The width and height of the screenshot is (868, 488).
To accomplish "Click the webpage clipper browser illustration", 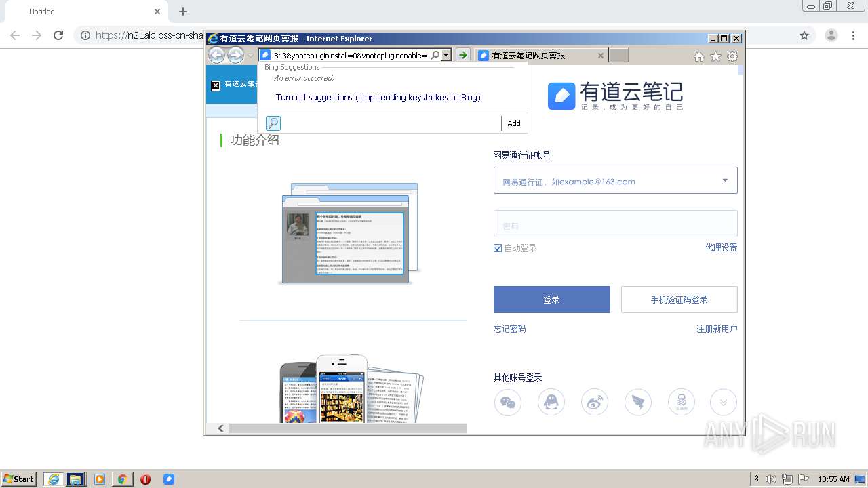I will (349, 233).
